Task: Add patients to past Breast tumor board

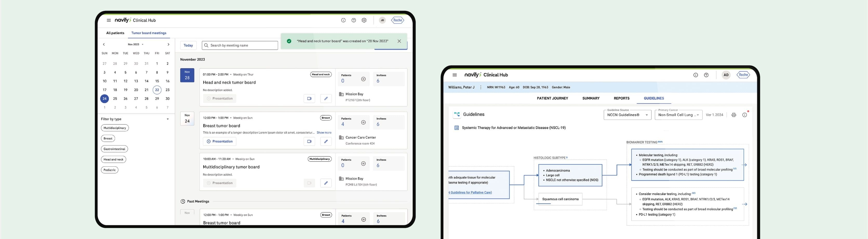Action: click(x=364, y=220)
